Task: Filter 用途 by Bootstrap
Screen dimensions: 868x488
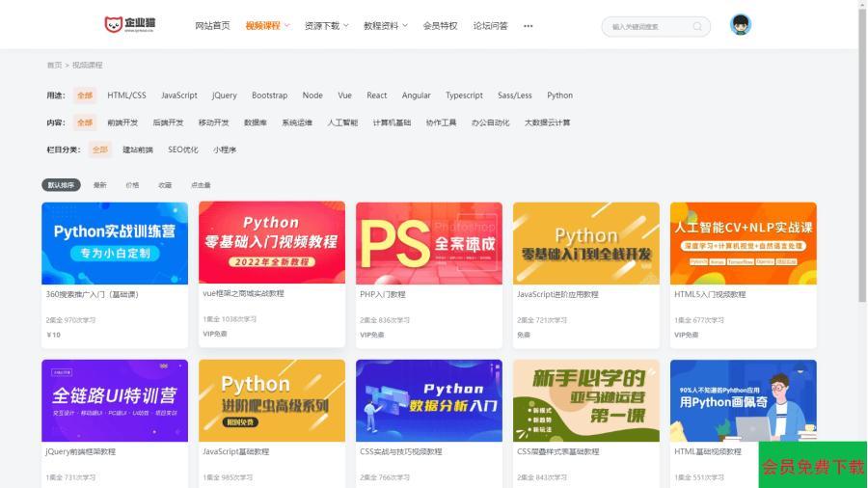Action: tap(270, 95)
